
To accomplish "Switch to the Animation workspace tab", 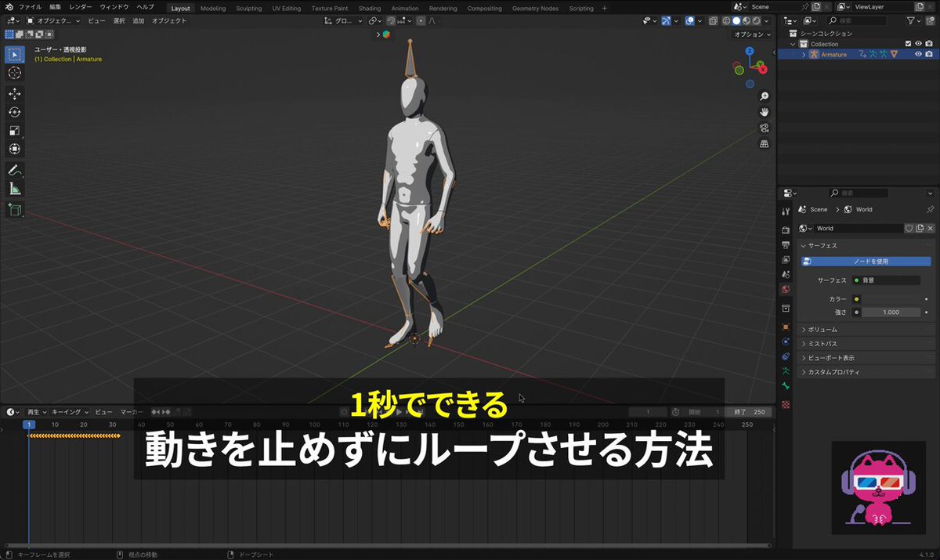I will click(x=405, y=8).
